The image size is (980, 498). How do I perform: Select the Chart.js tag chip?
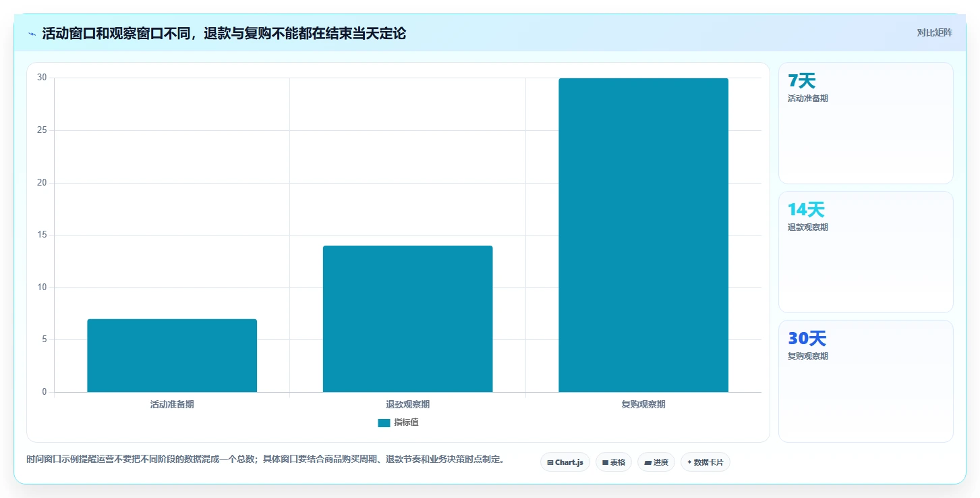(565, 462)
